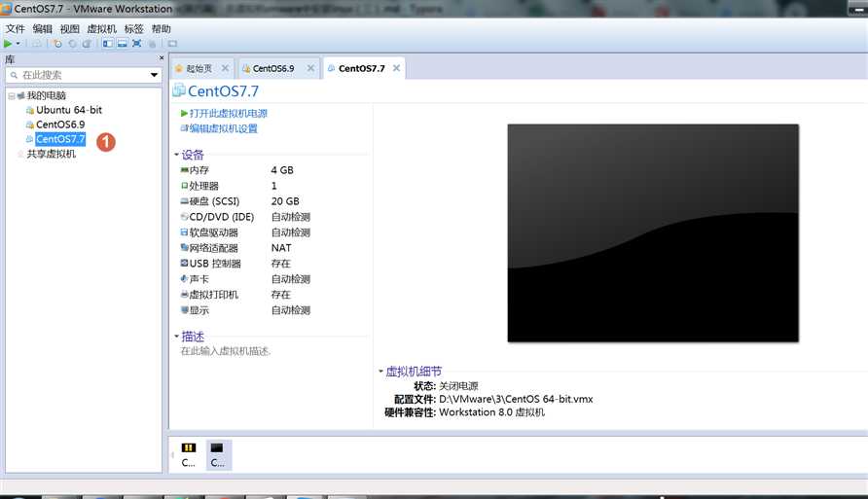Click the description field 在此输入虚拟机描述
Screen dimensions: 868x499
[226, 351]
